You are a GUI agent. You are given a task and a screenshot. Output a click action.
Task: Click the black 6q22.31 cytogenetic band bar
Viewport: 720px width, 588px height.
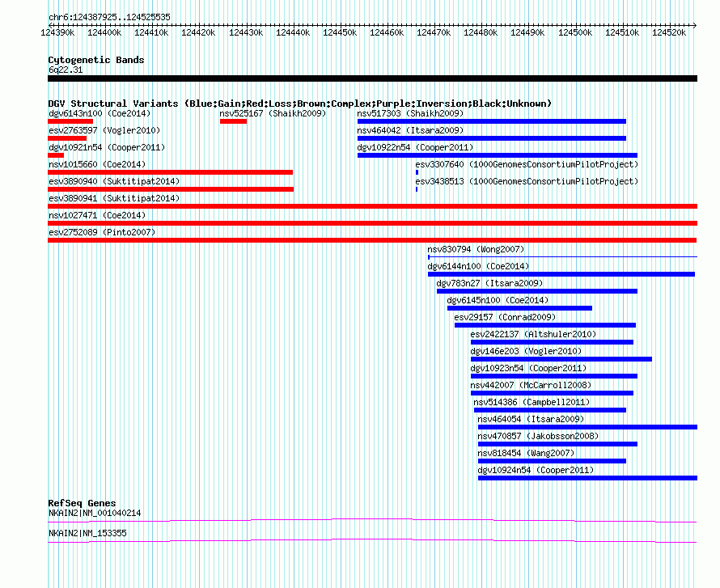click(372, 78)
